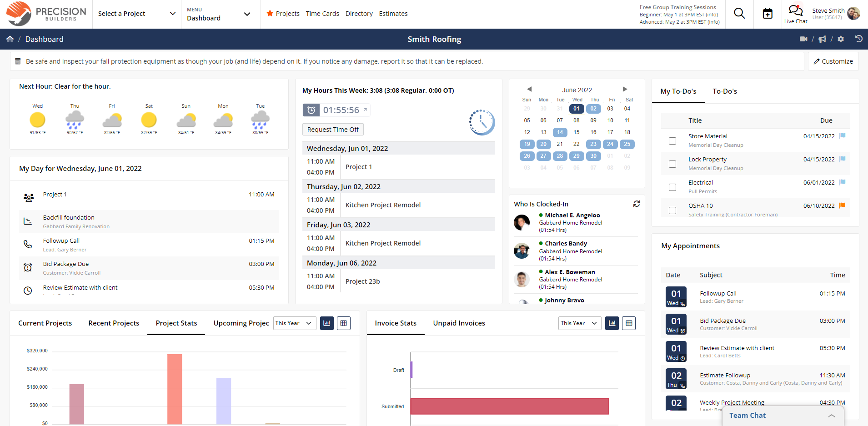This screenshot has height=426, width=868.
Task: Switch Invoice Stats to table view with grid icon
Action: (629, 323)
